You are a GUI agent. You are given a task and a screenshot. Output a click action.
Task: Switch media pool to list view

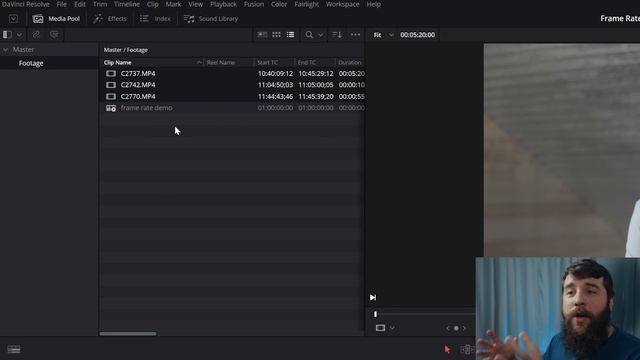(x=290, y=35)
